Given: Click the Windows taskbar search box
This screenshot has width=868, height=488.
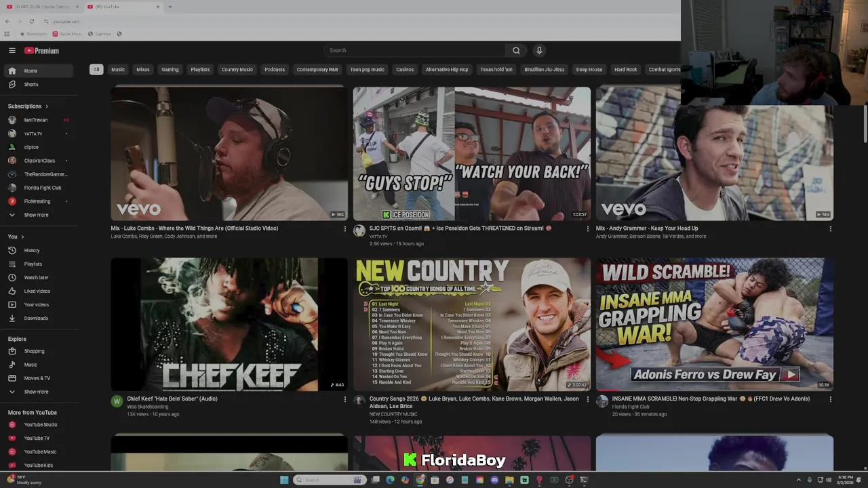Looking at the screenshot, I should [x=329, y=480].
